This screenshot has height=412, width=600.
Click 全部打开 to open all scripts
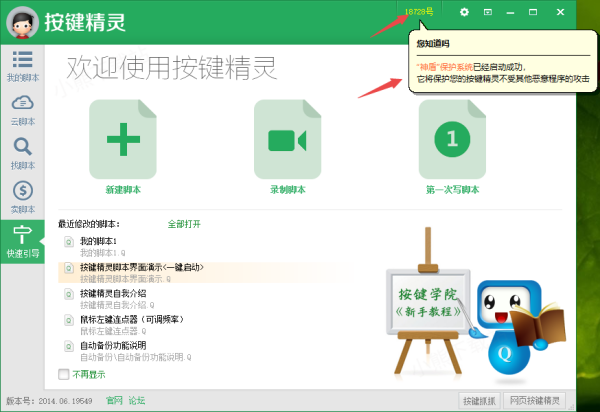tap(184, 224)
